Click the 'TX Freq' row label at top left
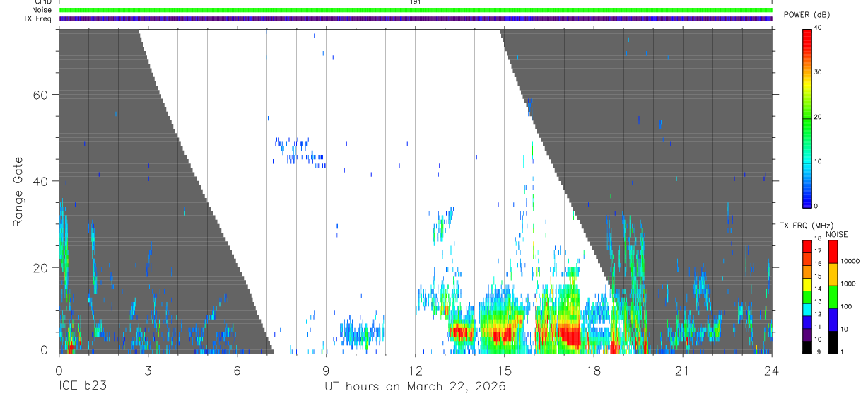 coord(38,18)
